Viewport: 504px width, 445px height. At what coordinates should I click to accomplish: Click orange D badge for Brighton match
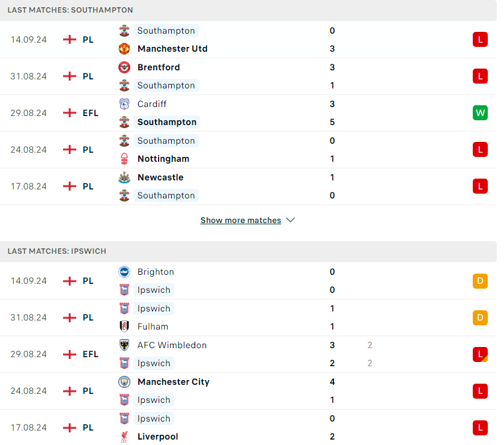point(480,281)
